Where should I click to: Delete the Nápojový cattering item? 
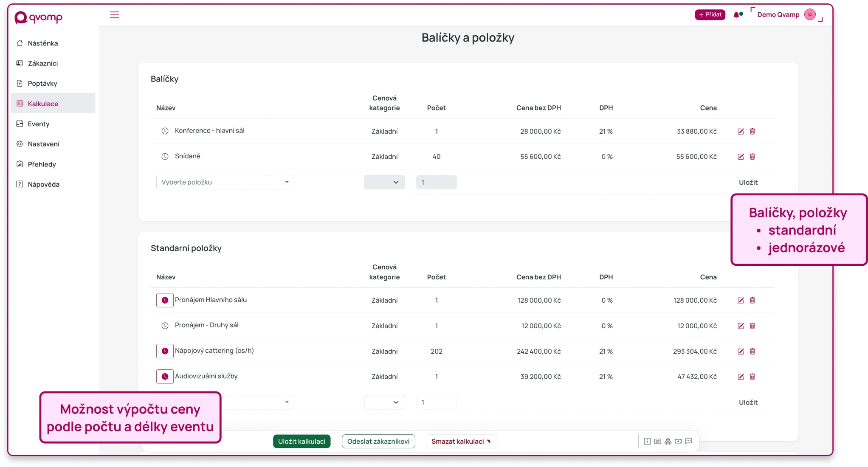point(752,351)
